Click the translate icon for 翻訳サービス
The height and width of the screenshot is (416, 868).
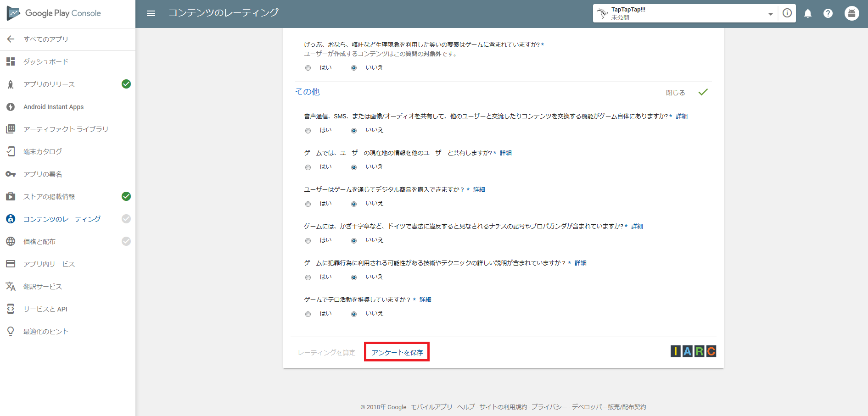pyautogui.click(x=11, y=286)
